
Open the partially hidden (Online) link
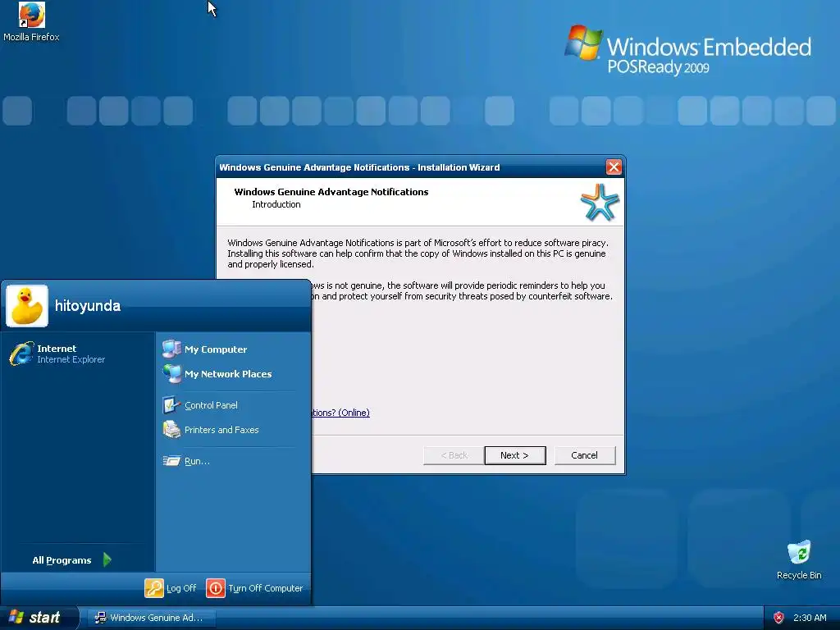340,413
